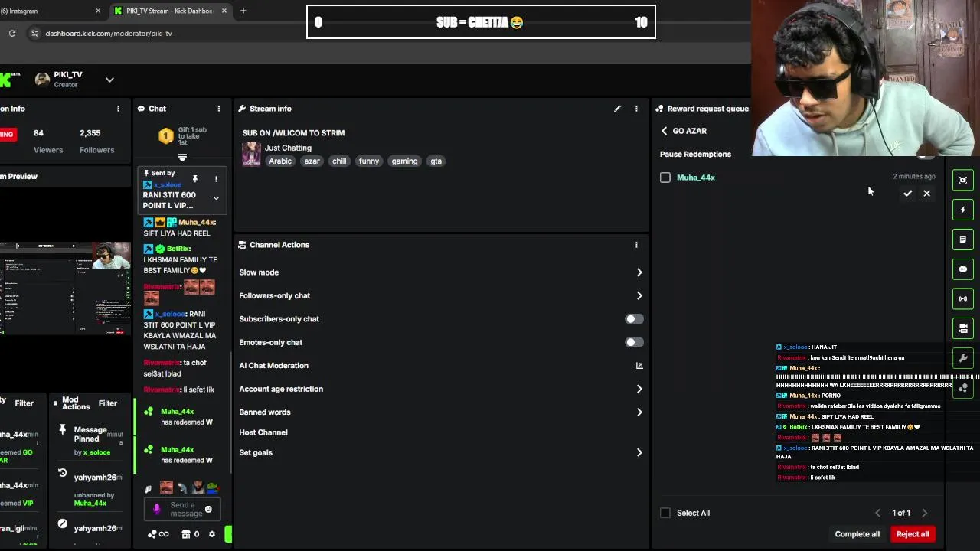Switch to the Instagram browser tab
Screen dimensions: 980x551
(x=51, y=11)
